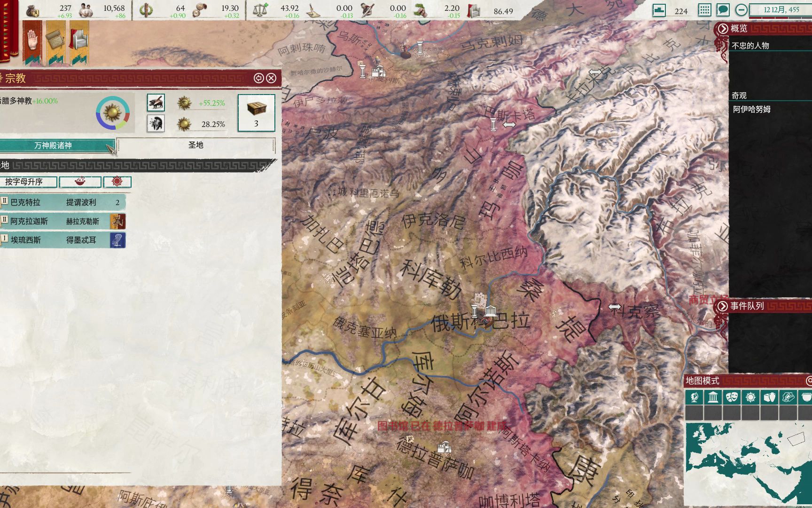
Task: Select the terrain rock map mode
Action: (788, 397)
